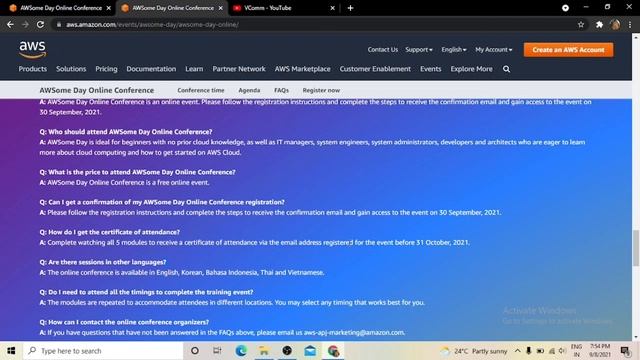Open the Windows Start menu
The height and width of the screenshot is (360, 640).
pyautogui.click(x=11, y=351)
